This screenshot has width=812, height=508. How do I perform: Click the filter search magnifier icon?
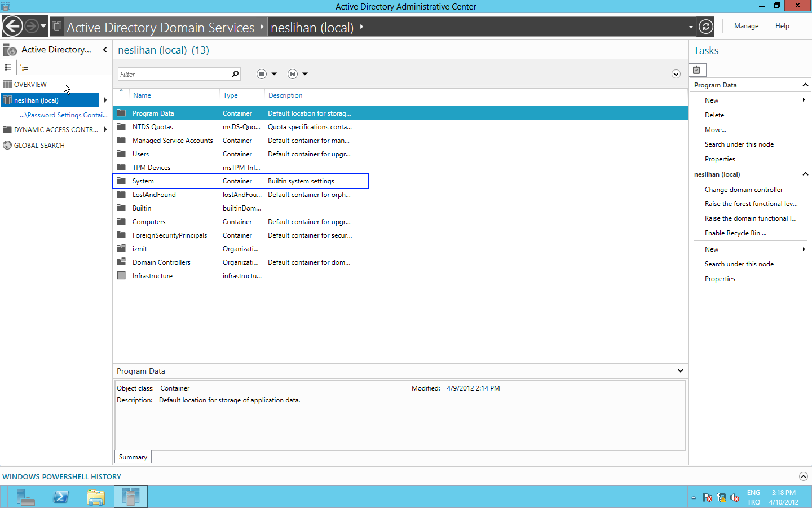235,74
